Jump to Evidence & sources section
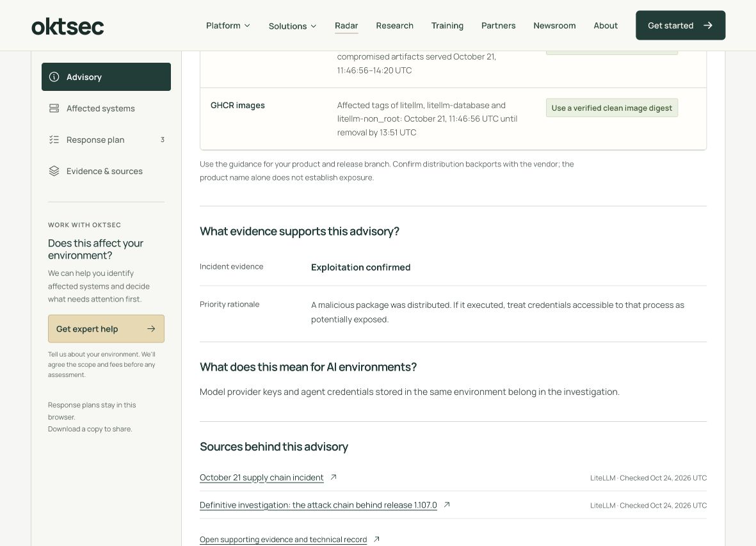 (x=106, y=171)
